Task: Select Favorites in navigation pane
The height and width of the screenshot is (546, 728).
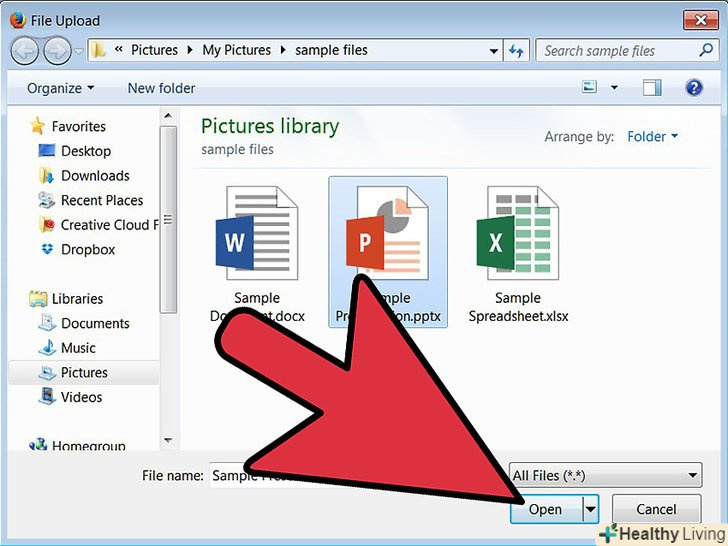Action: (x=78, y=126)
